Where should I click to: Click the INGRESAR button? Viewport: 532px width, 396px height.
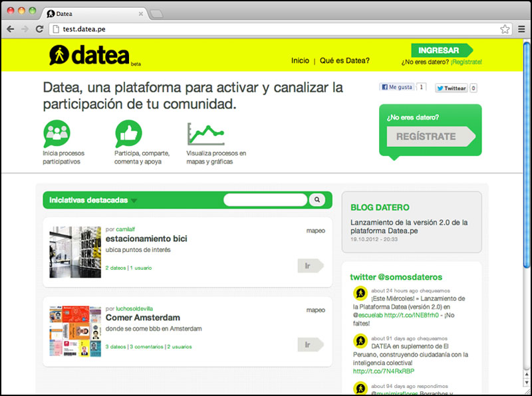click(x=442, y=50)
